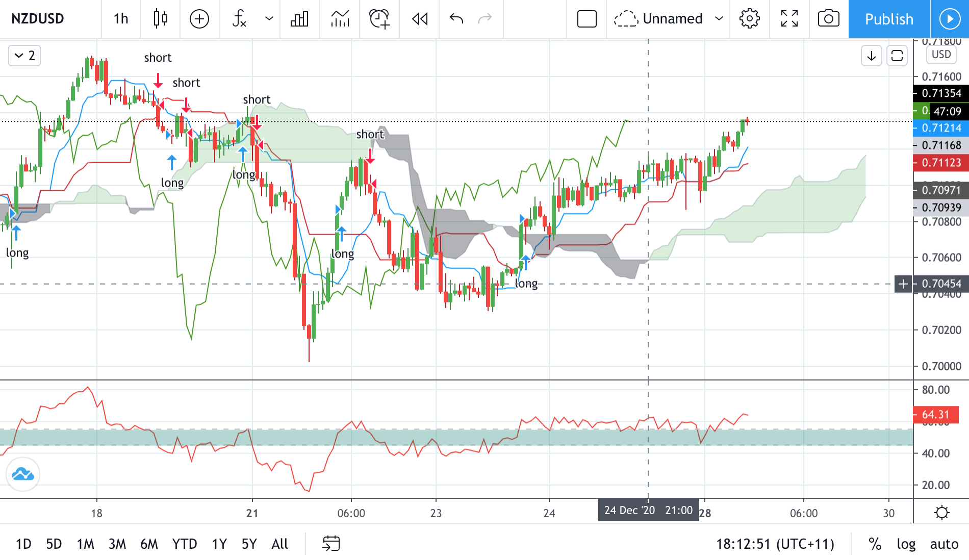Expand the layout dropdown chevron beside Unnamed
Image resolution: width=969 pixels, height=560 pixels.
(x=719, y=19)
